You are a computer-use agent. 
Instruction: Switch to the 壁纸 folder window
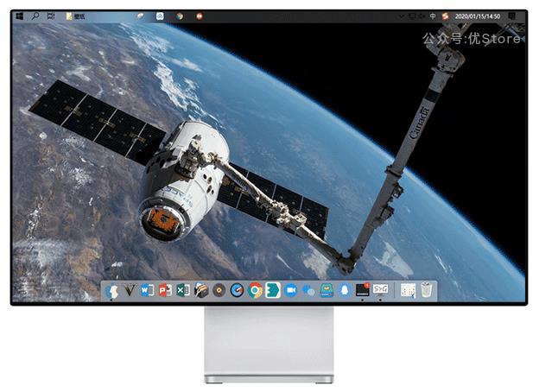point(76,16)
